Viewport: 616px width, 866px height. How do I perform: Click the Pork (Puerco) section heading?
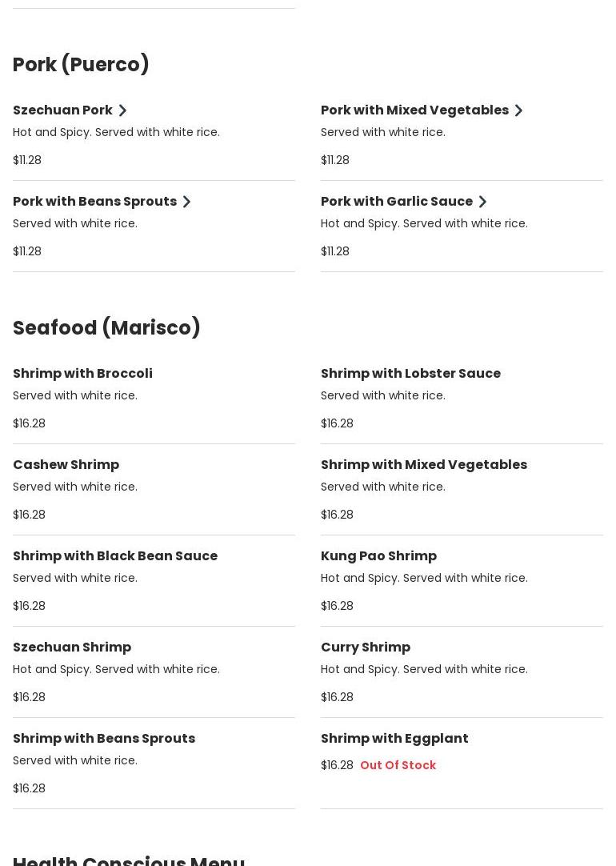(x=81, y=65)
